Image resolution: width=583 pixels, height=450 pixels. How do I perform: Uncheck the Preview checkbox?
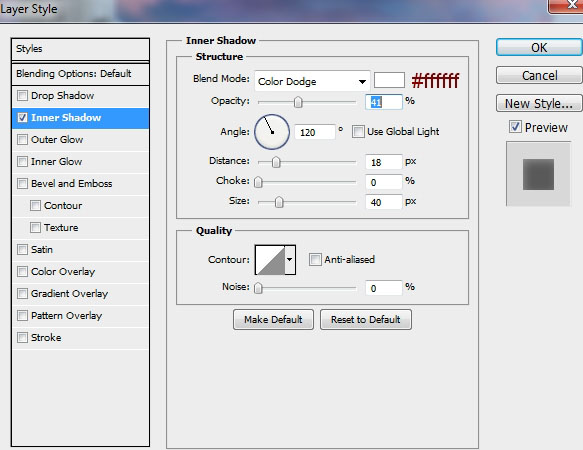tap(515, 127)
